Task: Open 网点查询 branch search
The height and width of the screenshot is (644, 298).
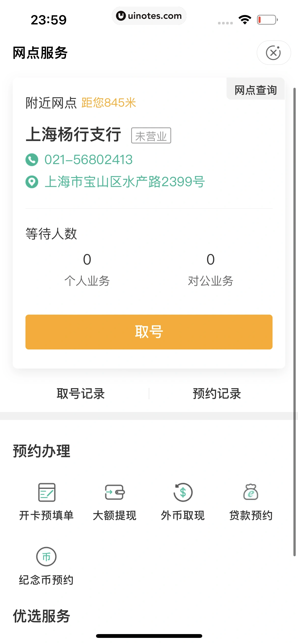Action: click(x=256, y=90)
